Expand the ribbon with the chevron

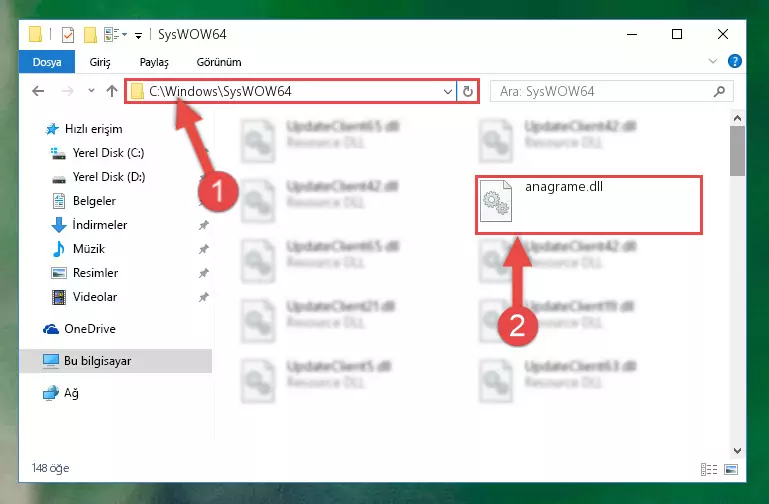713,61
